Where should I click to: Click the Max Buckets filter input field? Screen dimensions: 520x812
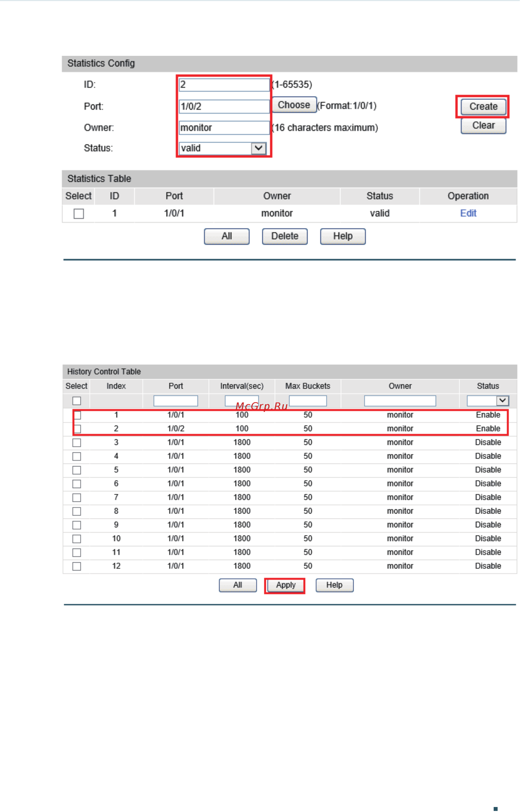tap(308, 401)
